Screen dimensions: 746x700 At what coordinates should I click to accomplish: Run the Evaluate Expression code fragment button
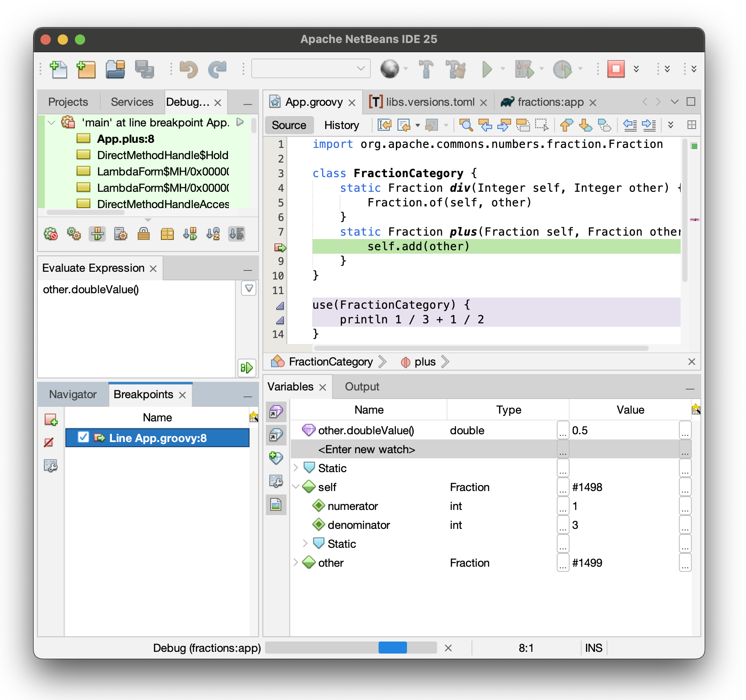(x=247, y=368)
